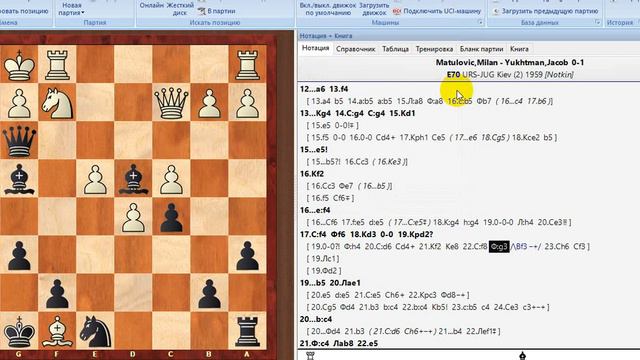This screenshot has height=360, width=640.
Task: Go to move 20.Лae1 in notation
Action: coord(345,283)
